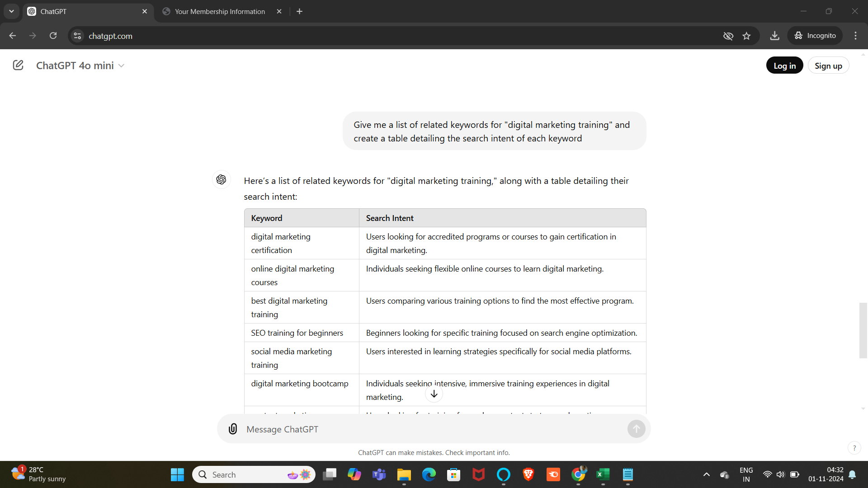
Task: Click the Log in button
Action: pos(784,65)
